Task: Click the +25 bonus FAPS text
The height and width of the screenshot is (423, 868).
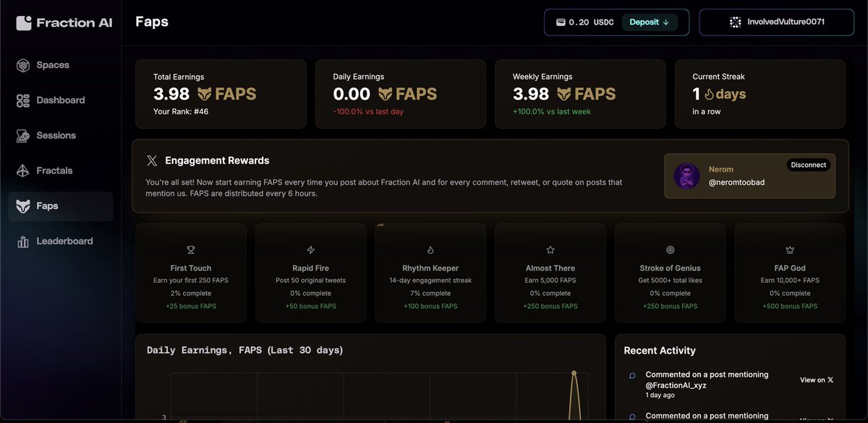Action: 191,307
